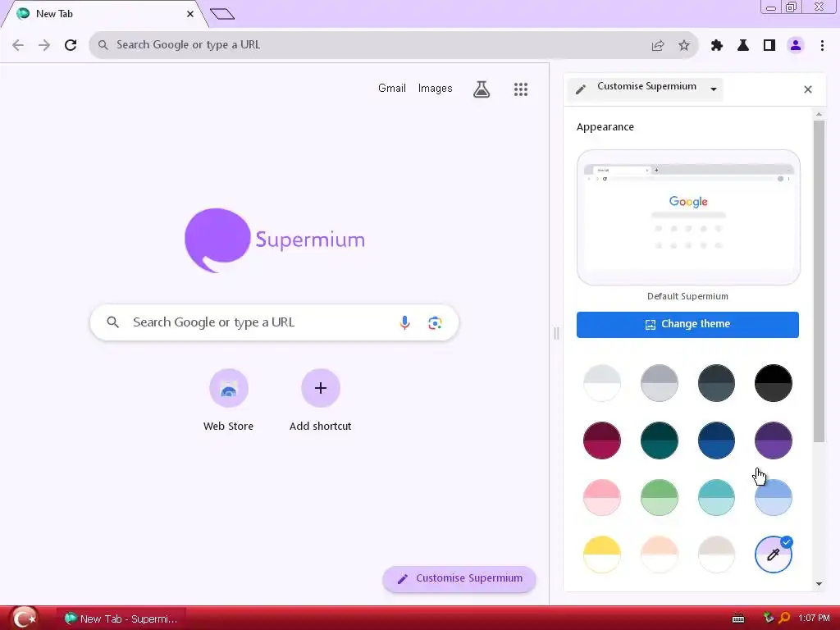Click the Change theme button
The image size is (840, 630).
687,325
